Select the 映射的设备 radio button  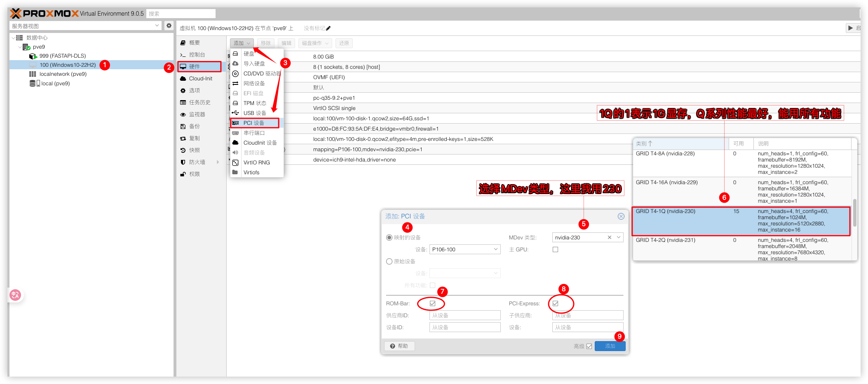point(389,237)
